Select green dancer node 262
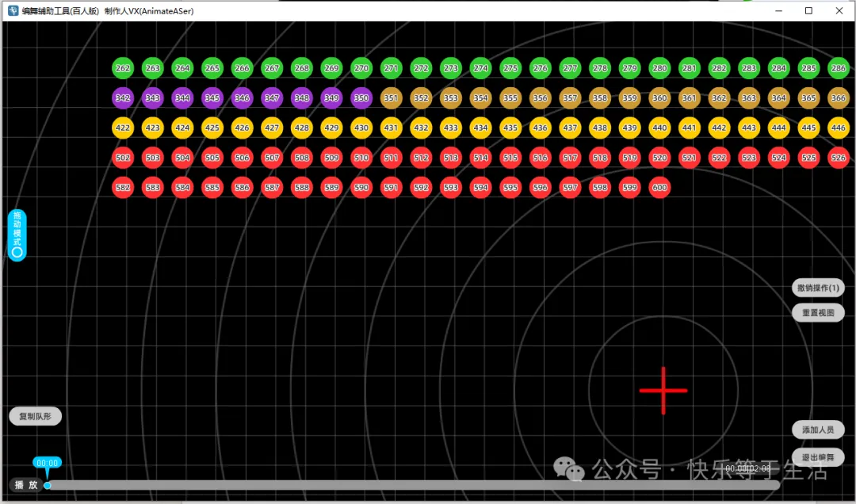The width and height of the screenshot is (856, 504). point(123,68)
